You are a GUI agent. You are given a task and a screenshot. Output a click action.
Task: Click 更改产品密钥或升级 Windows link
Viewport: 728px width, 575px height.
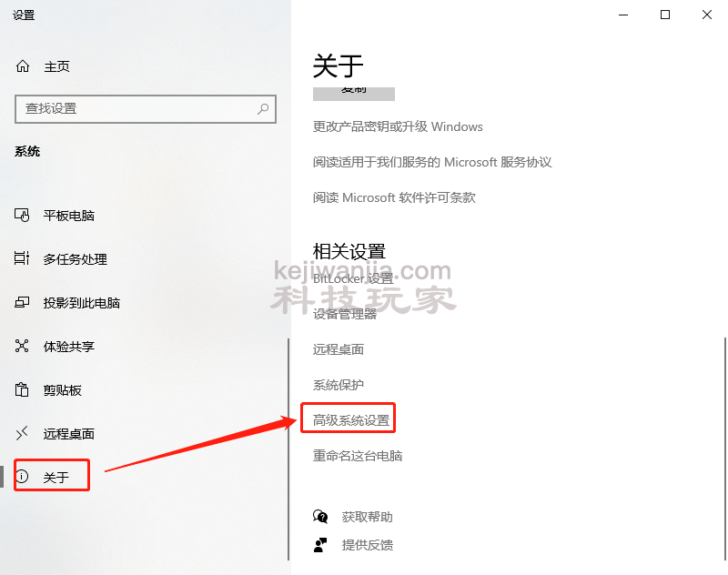(398, 126)
